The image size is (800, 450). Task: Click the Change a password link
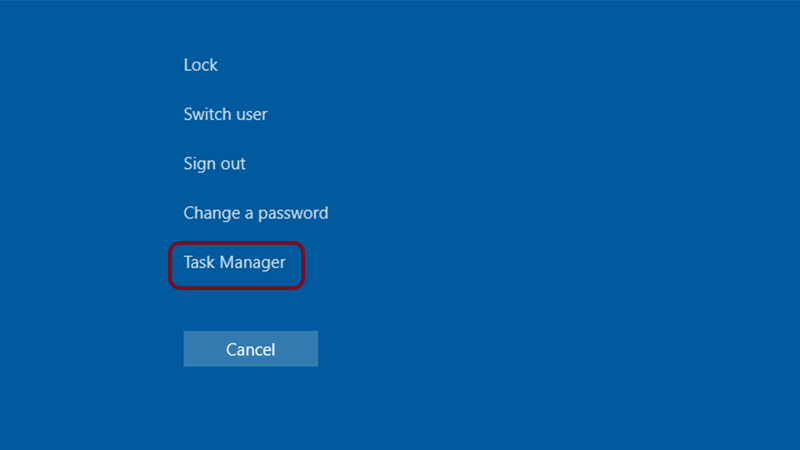click(256, 213)
